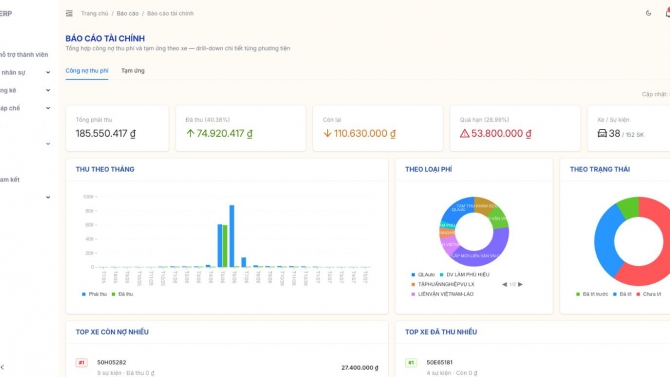Open vehicle 50E65181 in top collected list
The image size is (670, 377).
(440, 362)
